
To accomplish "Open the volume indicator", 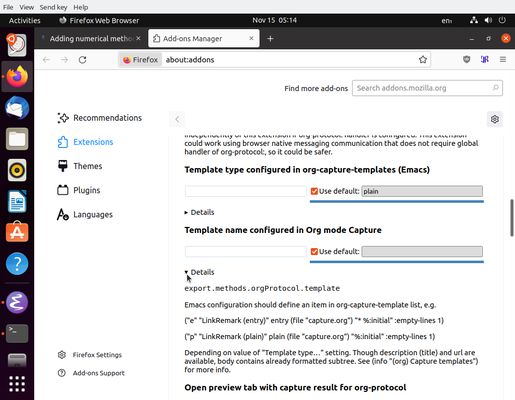I will pos(488,20).
